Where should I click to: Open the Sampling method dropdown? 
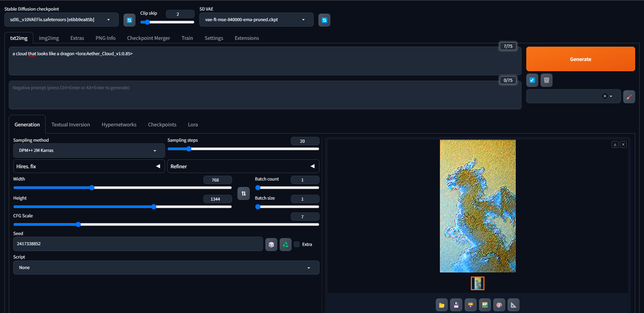[89, 151]
